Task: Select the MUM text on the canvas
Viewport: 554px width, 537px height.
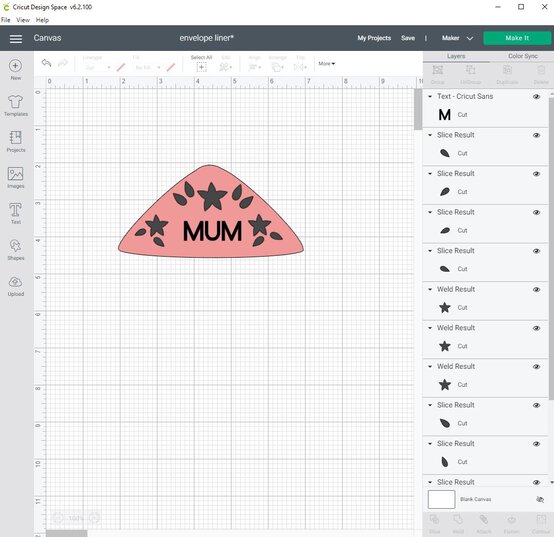Action: [212, 231]
